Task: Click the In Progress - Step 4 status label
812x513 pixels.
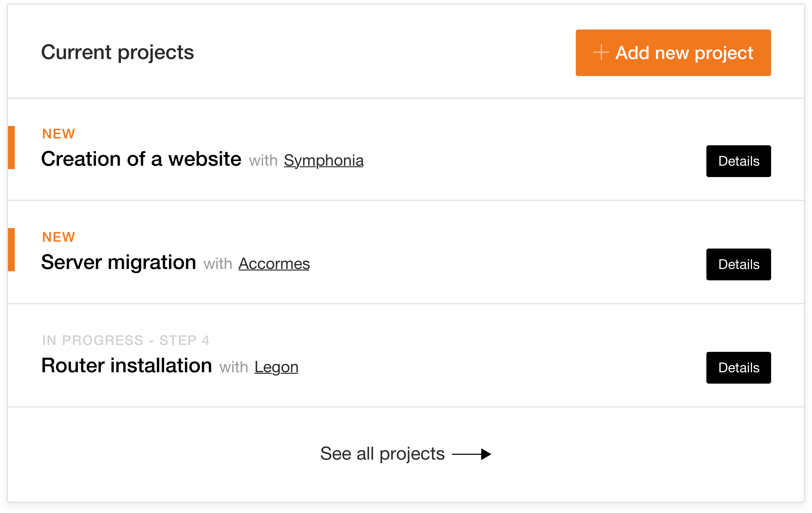Action: (x=126, y=340)
